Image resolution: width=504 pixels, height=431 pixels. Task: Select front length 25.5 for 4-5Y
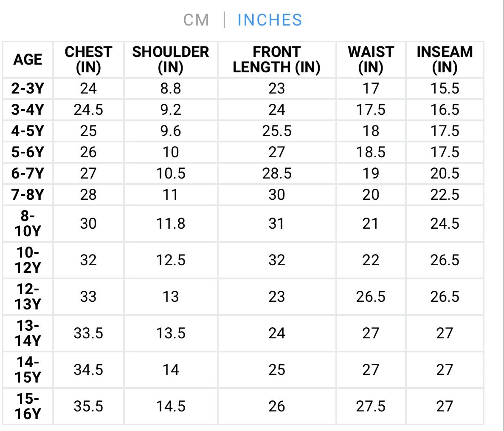(x=276, y=131)
